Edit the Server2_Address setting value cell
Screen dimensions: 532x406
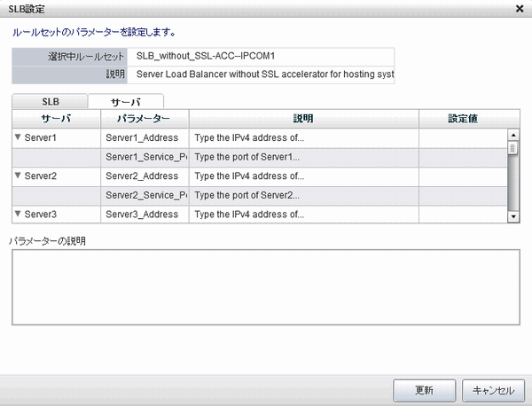coord(463,176)
